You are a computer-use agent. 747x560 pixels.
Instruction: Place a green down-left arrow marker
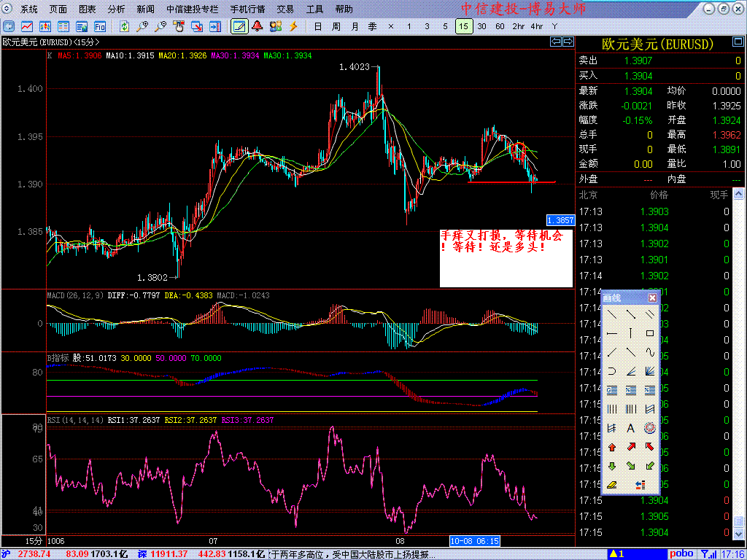(649, 466)
